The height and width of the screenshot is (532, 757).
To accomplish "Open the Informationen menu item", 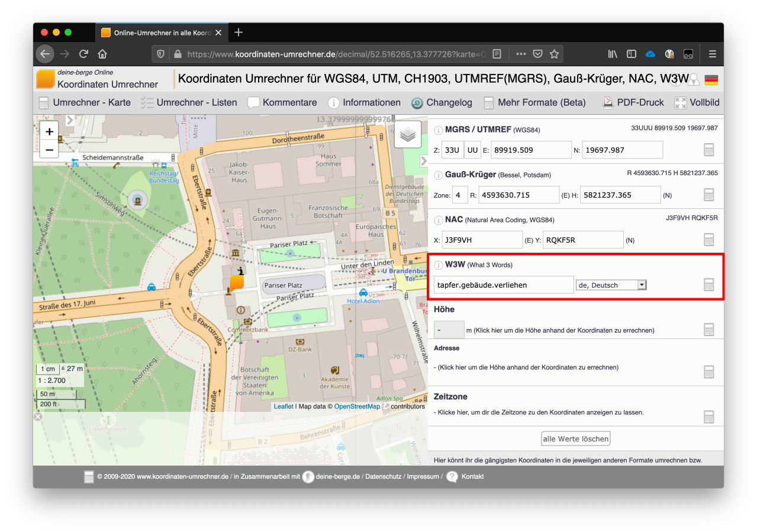I will point(364,102).
